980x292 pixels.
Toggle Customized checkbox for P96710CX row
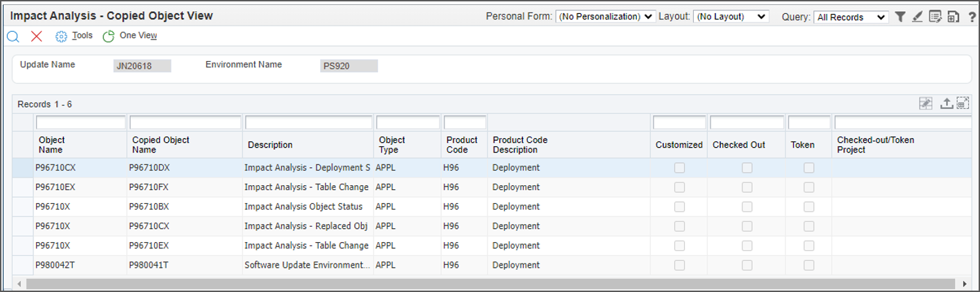[x=679, y=168]
